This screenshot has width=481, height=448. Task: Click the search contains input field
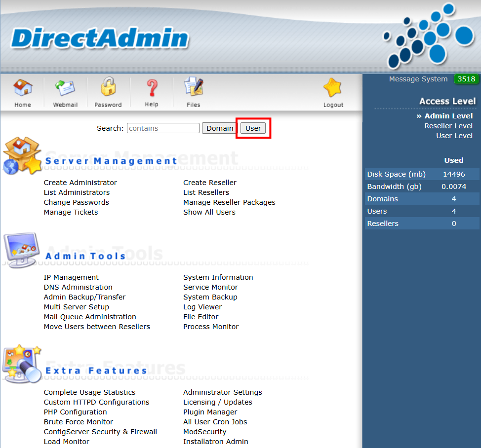(x=163, y=128)
